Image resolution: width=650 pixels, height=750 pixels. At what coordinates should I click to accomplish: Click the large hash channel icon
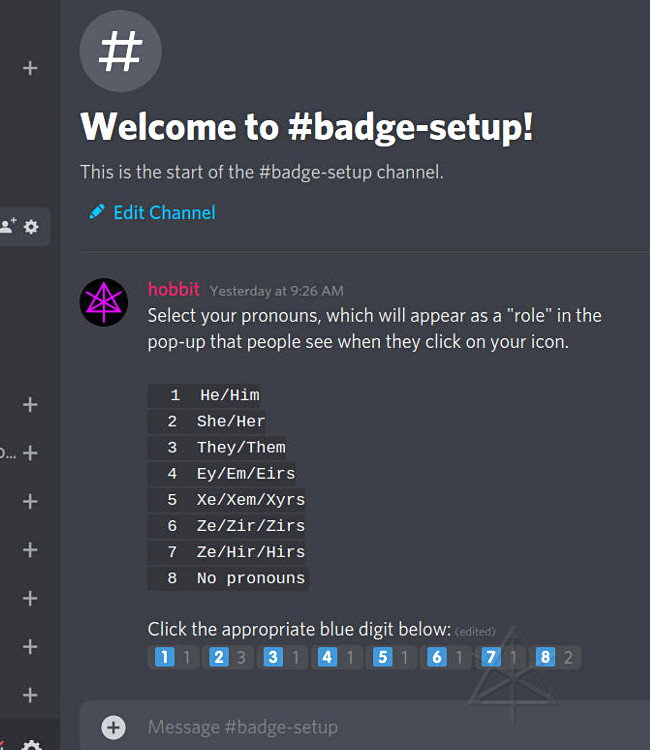click(120, 51)
